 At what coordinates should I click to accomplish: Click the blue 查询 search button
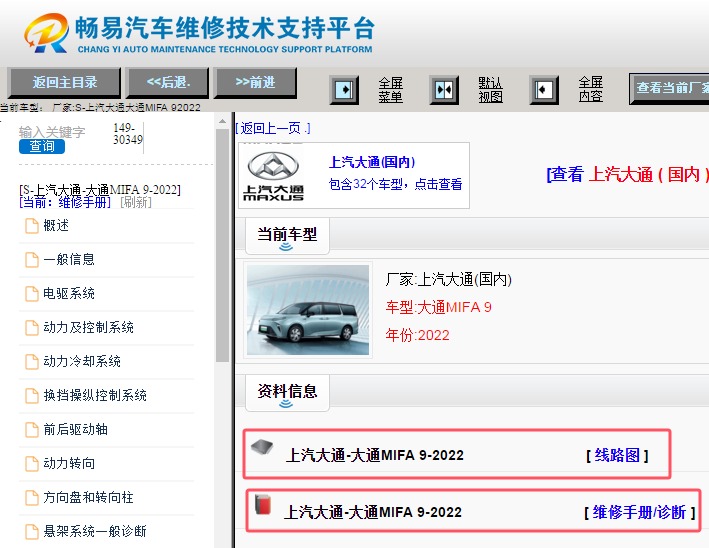click(x=42, y=146)
